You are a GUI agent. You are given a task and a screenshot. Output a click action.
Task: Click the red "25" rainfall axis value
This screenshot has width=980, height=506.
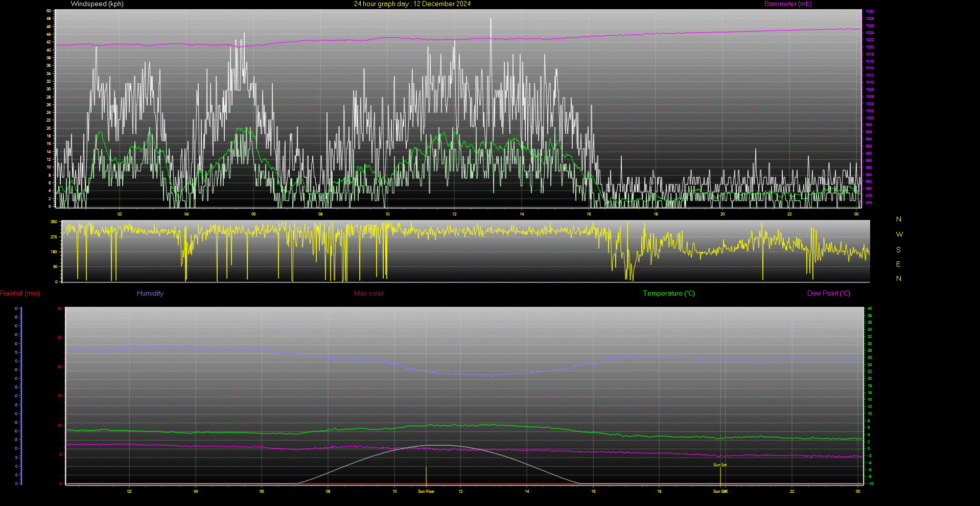pos(60,338)
